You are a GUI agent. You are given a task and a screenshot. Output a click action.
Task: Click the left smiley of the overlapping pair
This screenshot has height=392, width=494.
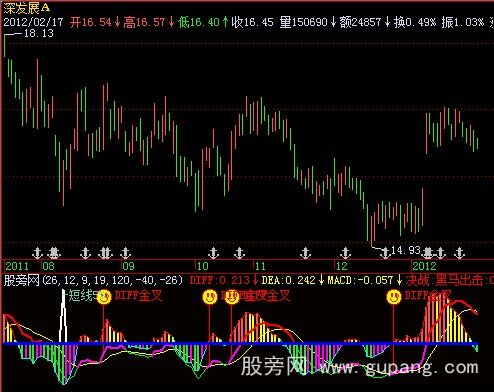point(210,297)
